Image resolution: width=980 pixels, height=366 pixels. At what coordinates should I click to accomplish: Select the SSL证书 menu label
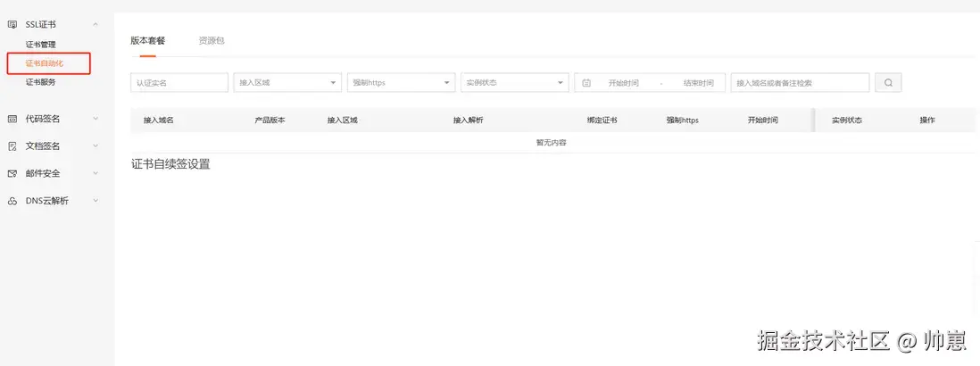pyautogui.click(x=41, y=24)
